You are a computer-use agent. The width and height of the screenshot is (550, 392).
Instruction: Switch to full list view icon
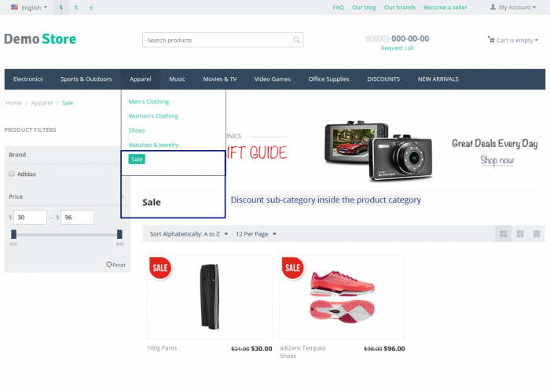537,234
